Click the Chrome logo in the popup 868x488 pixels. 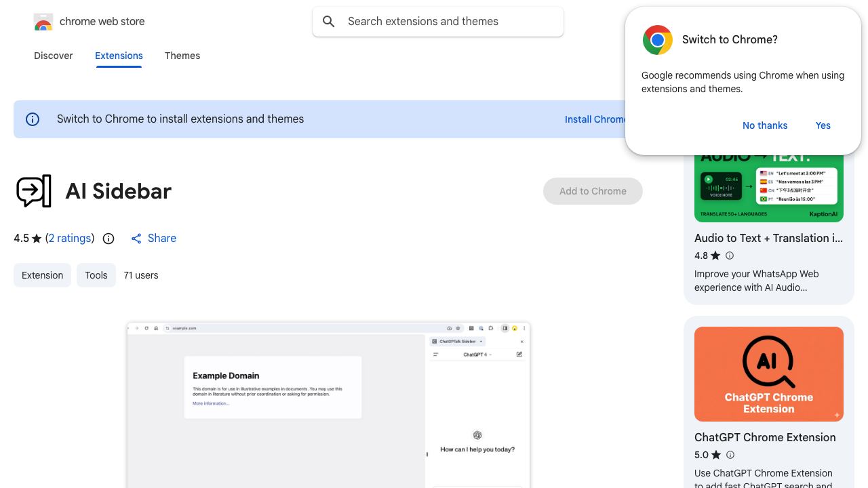(x=658, y=40)
